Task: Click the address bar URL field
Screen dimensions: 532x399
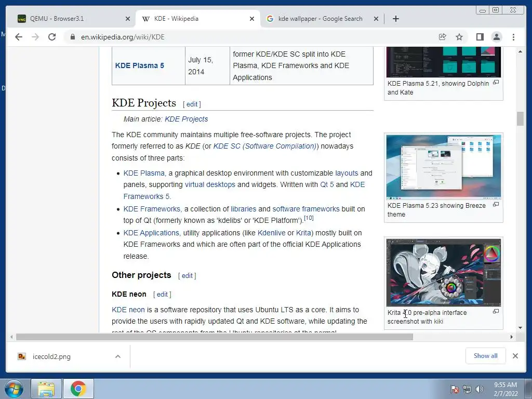Action: coord(251,37)
